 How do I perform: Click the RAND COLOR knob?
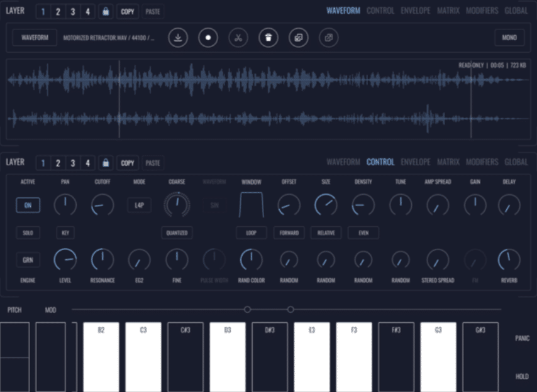(x=252, y=259)
